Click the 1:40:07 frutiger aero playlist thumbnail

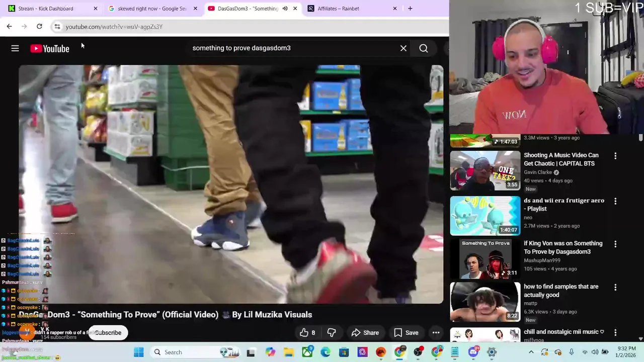click(485, 216)
